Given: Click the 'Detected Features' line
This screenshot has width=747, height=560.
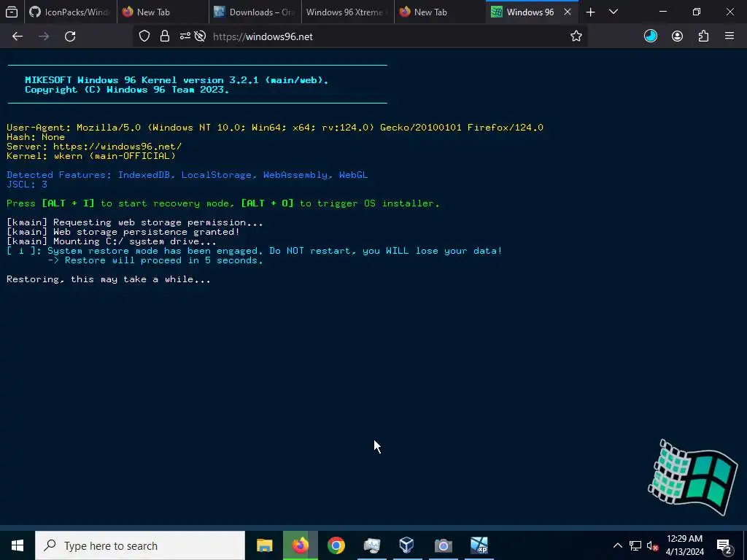Looking at the screenshot, I should 187,175.
